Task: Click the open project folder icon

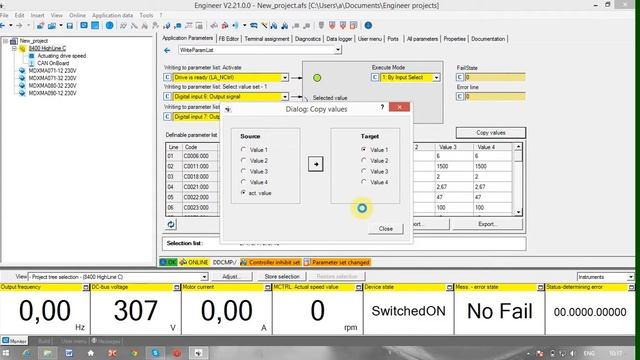Action: click(51, 26)
